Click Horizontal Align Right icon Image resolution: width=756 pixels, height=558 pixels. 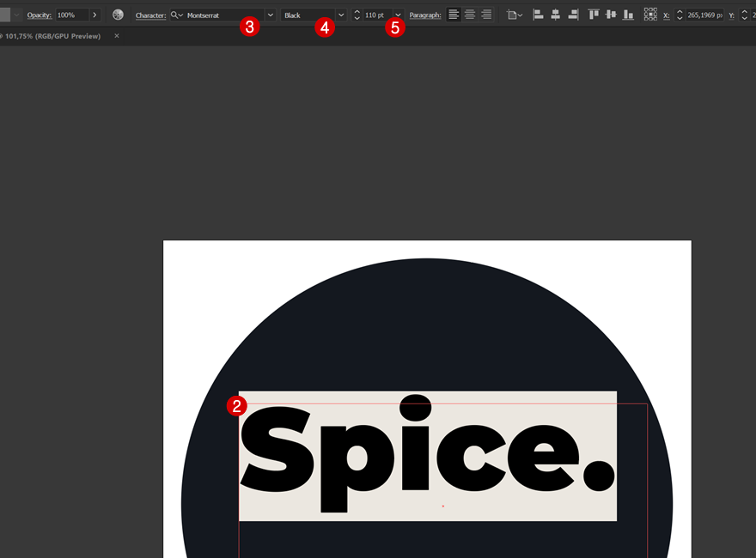(x=573, y=15)
